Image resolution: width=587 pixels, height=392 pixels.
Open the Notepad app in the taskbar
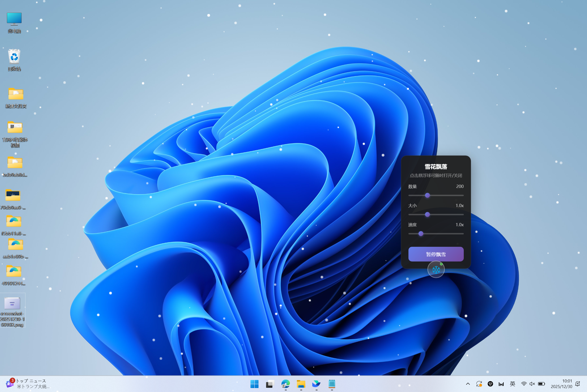(332, 384)
